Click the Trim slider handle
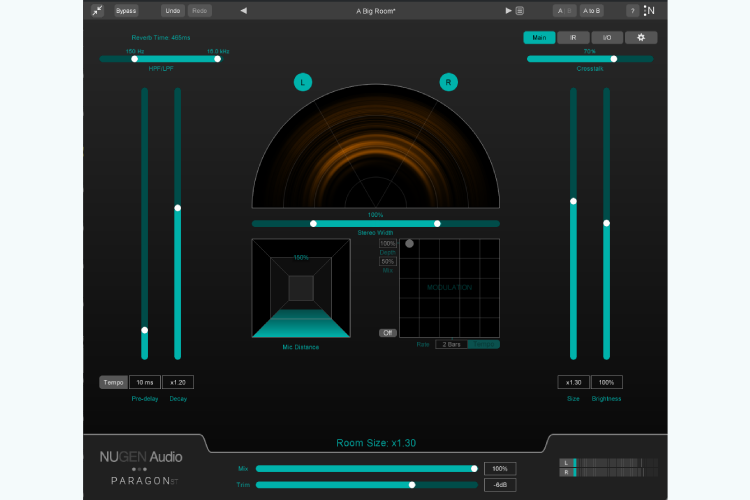750x500 pixels. click(412, 485)
